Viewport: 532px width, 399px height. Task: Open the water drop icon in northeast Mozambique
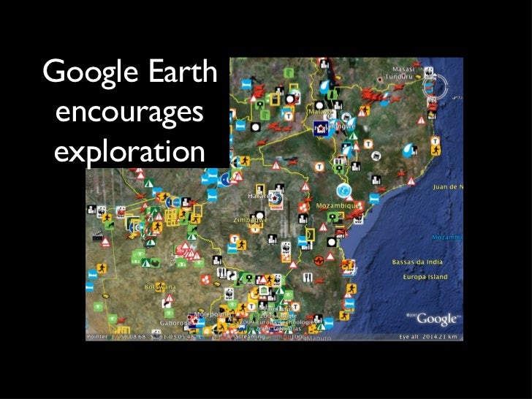click(407, 151)
